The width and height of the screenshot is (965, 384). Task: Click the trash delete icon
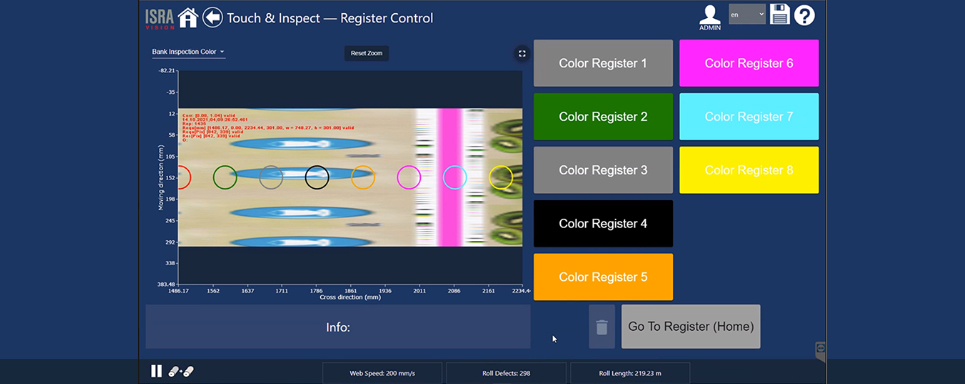(602, 327)
